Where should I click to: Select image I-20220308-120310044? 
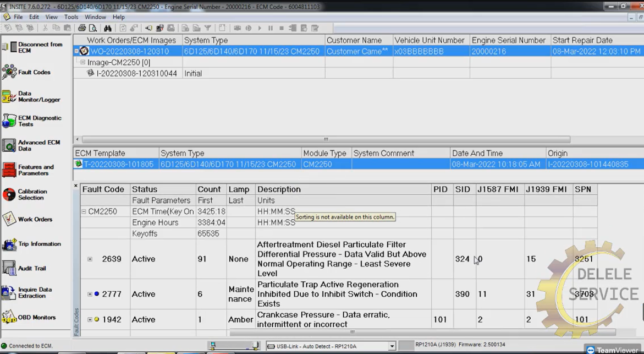tap(137, 74)
